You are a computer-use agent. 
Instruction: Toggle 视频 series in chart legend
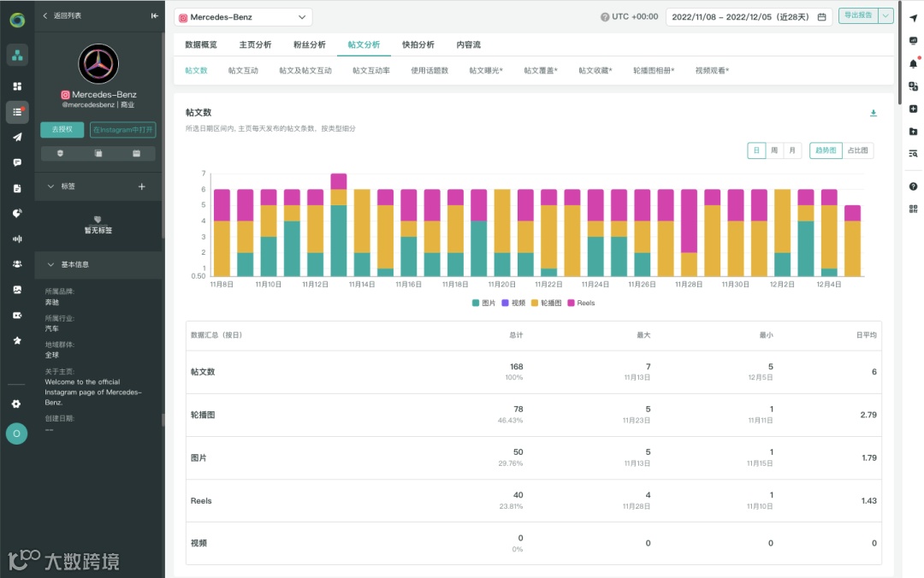coord(513,303)
